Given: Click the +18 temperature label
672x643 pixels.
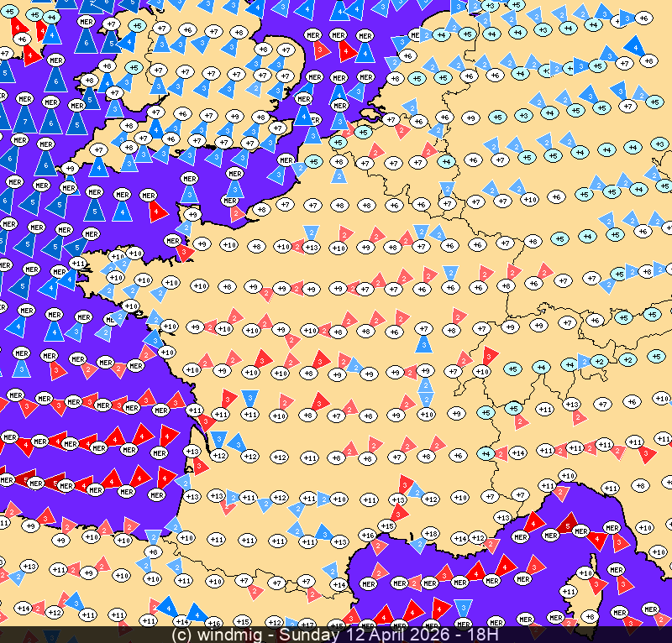Looking at the screenshot, I should click(x=431, y=533).
